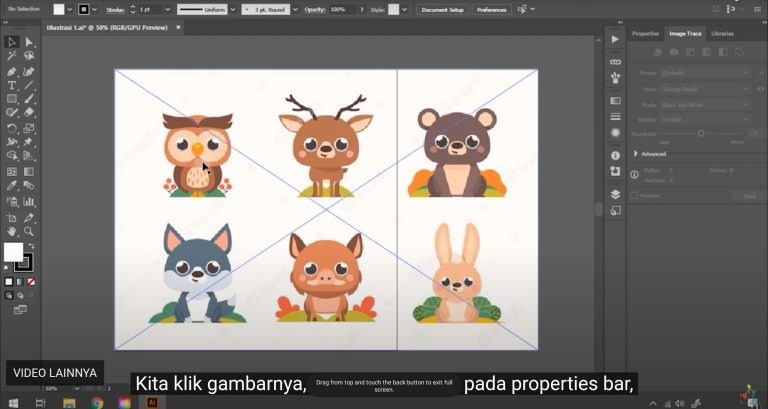Pick the Magic Wand tool
Screen dimensions: 768x409
click(12, 56)
